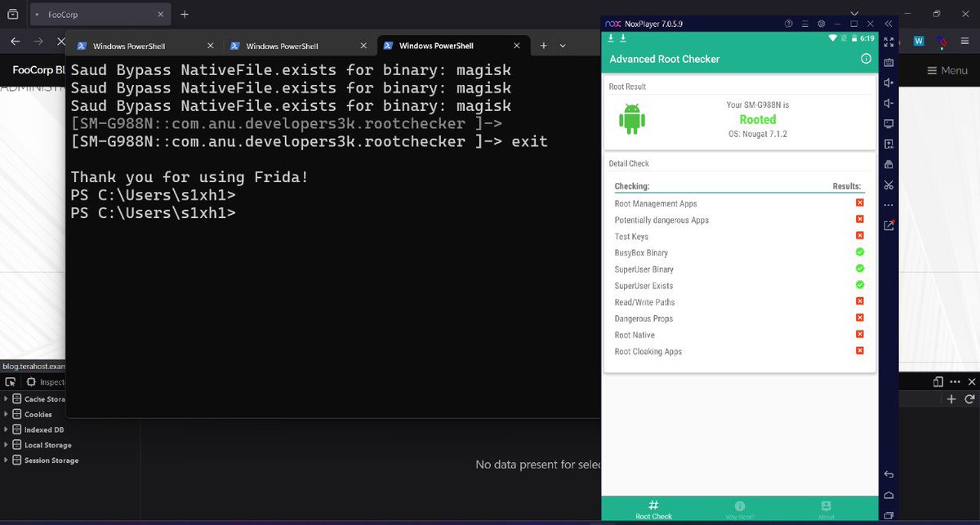Click the Root Cloaking Apps row

pos(739,351)
